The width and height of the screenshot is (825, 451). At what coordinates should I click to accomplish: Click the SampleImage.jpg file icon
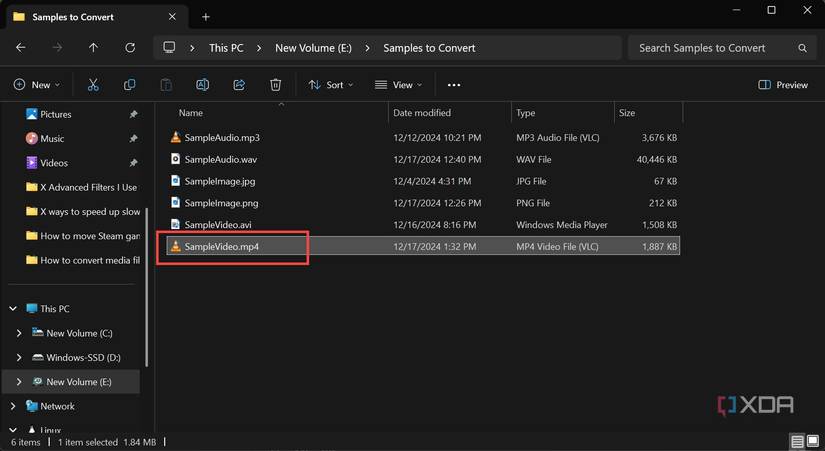click(x=176, y=181)
